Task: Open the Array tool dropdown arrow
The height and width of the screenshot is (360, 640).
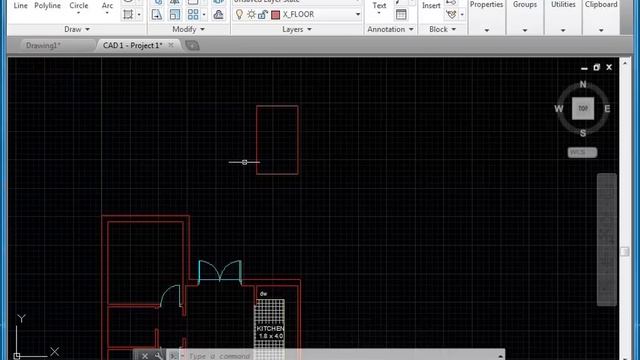Action: coord(204,15)
